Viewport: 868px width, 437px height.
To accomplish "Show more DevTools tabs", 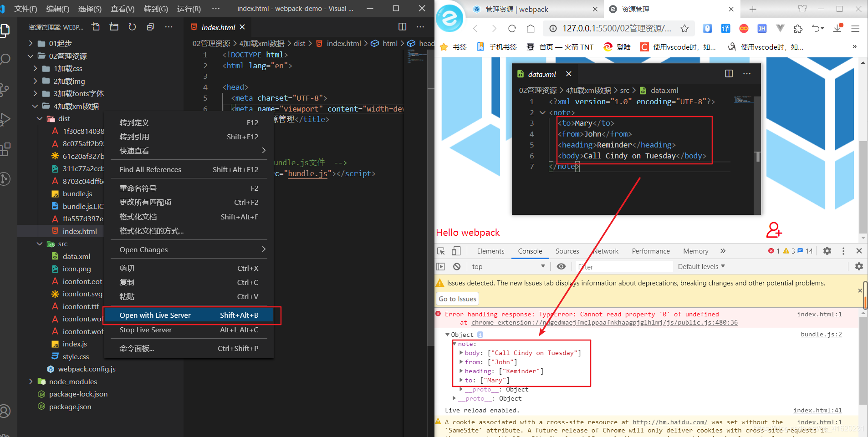I will click(723, 251).
